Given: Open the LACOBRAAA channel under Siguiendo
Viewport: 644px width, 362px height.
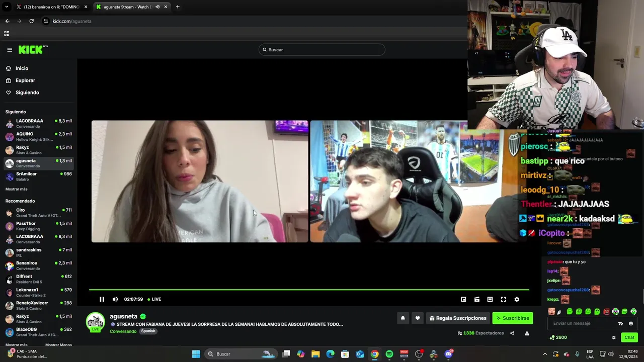Looking at the screenshot, I should click(x=39, y=123).
